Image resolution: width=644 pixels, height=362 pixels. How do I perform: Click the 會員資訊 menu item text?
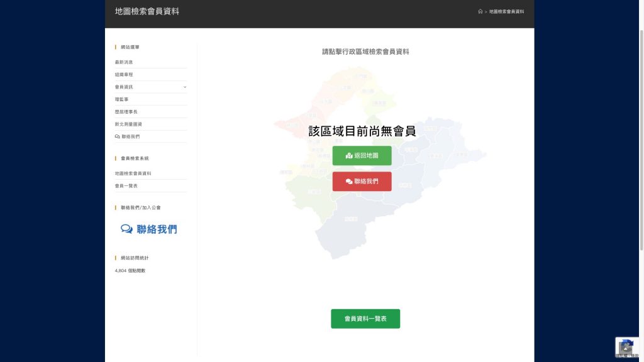click(x=124, y=87)
